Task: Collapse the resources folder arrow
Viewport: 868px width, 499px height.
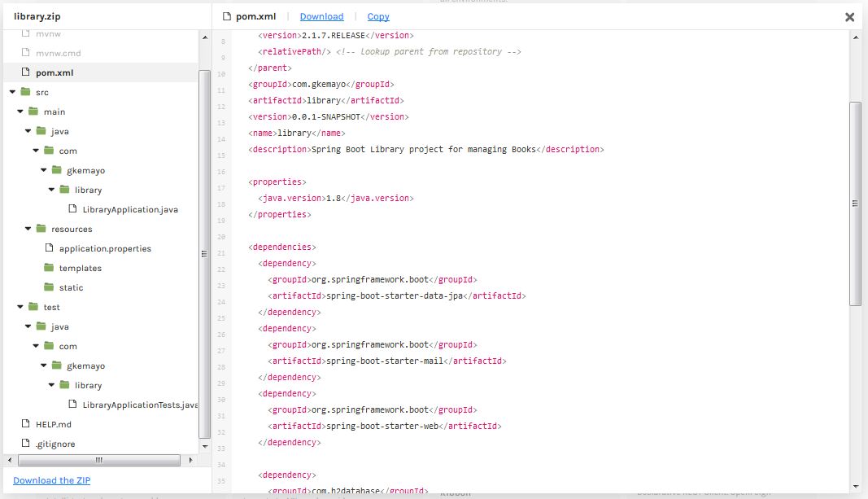Action: click(28, 229)
